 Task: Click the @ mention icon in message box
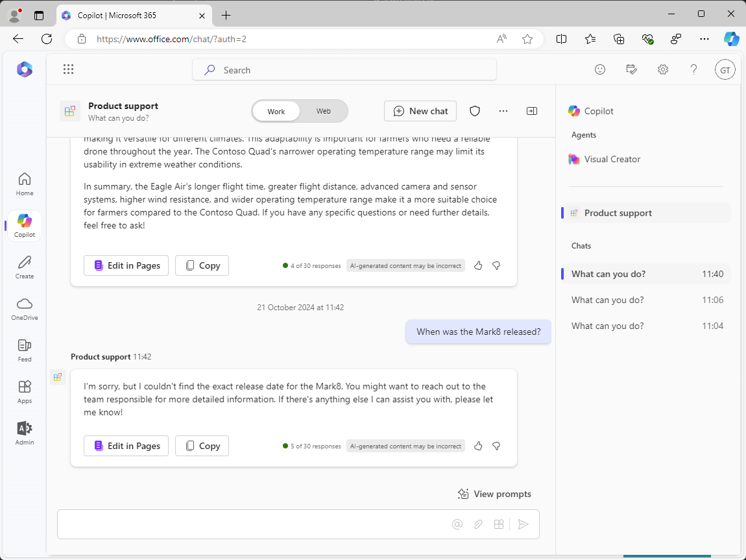[x=457, y=524]
